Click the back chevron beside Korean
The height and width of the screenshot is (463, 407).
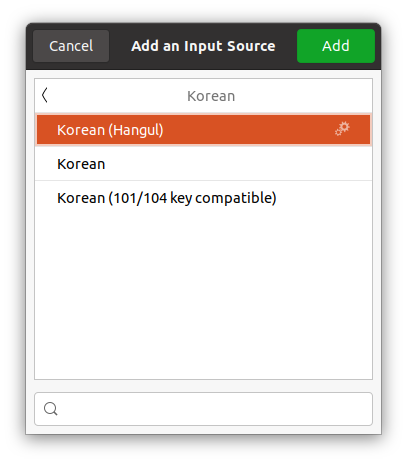(x=45, y=95)
